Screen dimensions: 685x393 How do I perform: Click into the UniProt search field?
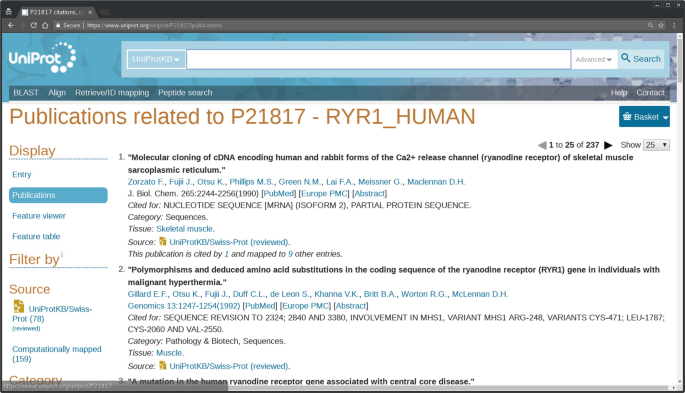pos(378,59)
